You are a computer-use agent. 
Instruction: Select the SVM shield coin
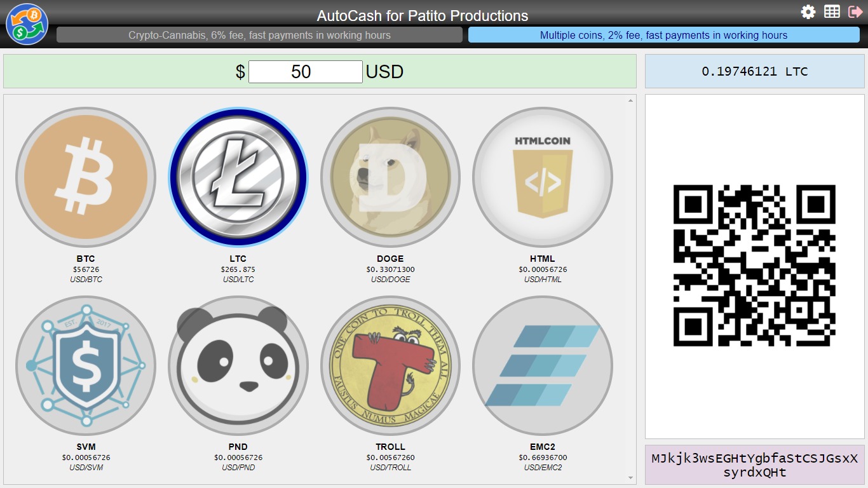point(86,365)
